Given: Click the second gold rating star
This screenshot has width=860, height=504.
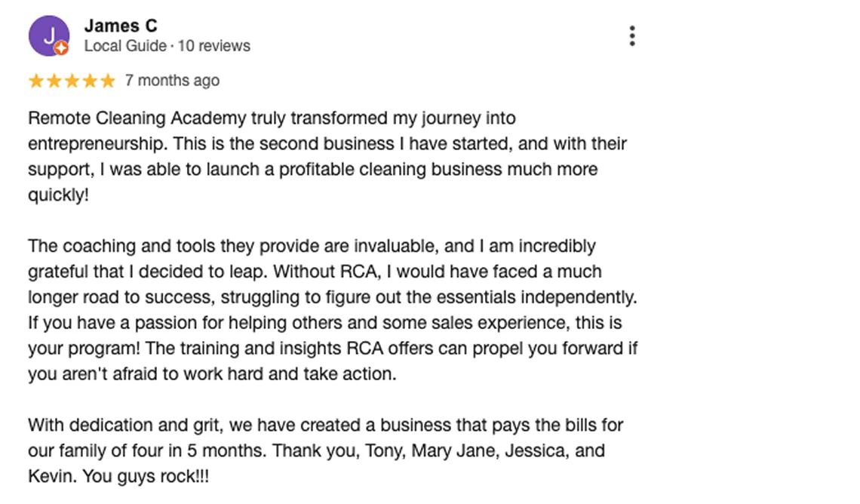Looking at the screenshot, I should pyautogui.click(x=54, y=81).
